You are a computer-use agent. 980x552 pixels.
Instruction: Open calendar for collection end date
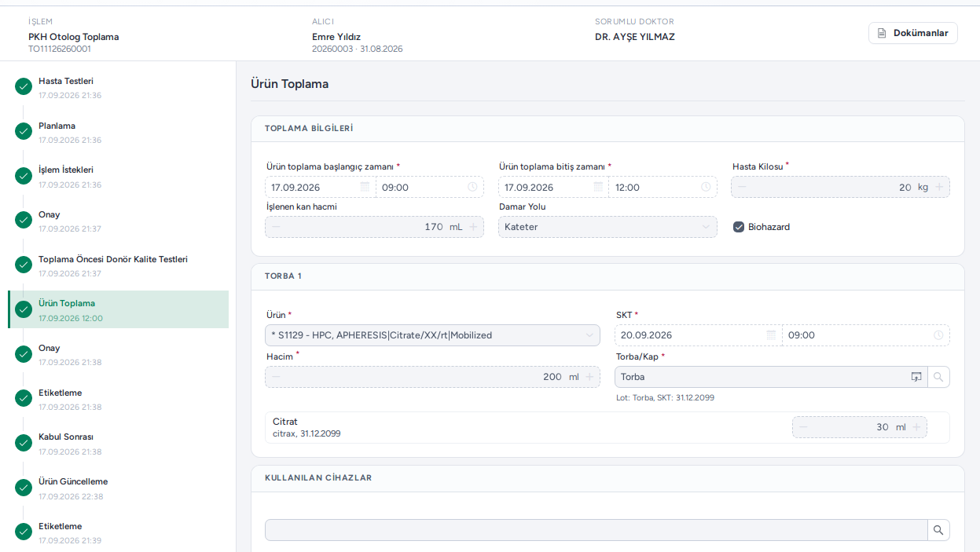click(598, 187)
